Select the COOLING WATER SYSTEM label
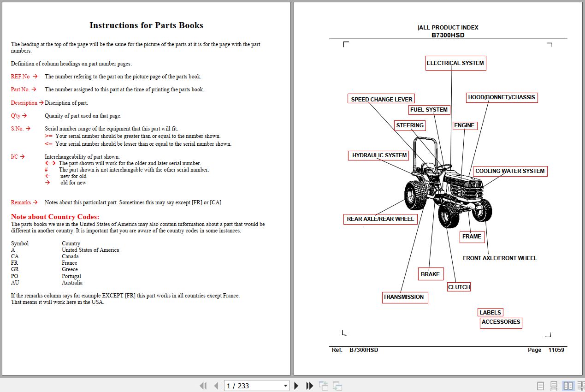585x392 pixels. click(x=510, y=171)
